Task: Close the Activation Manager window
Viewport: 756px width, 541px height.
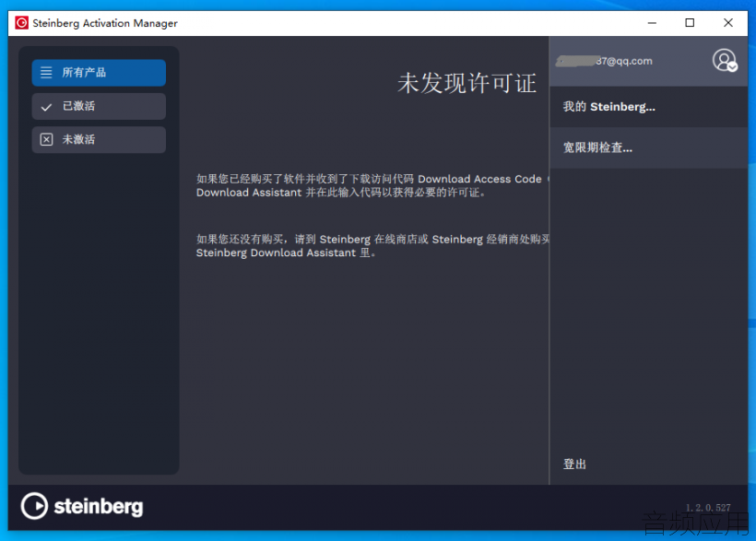Action: click(x=728, y=23)
